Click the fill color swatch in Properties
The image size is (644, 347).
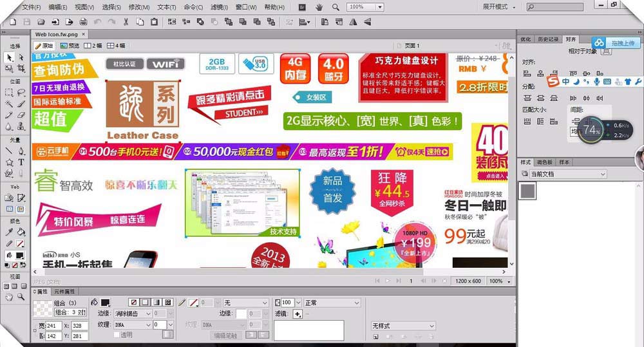[x=105, y=303]
